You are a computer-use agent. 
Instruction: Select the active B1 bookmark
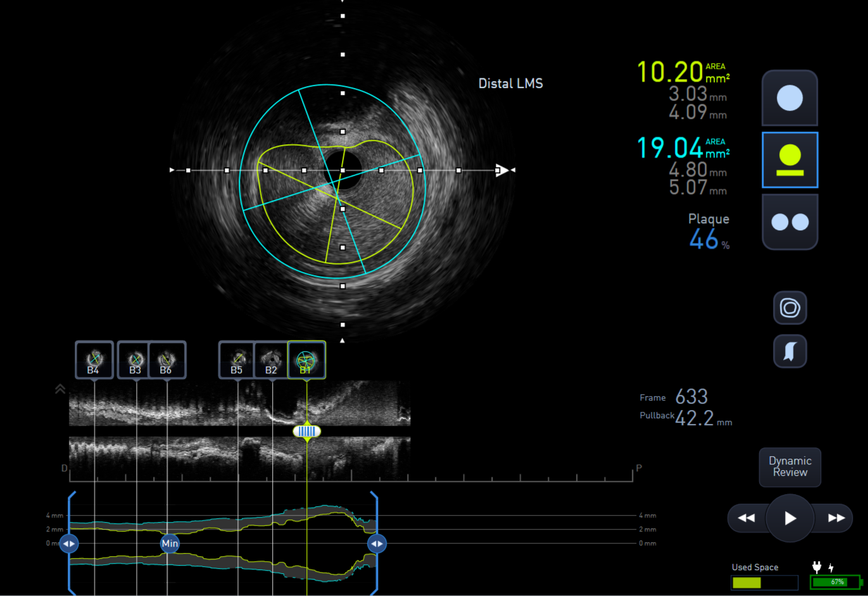(306, 360)
